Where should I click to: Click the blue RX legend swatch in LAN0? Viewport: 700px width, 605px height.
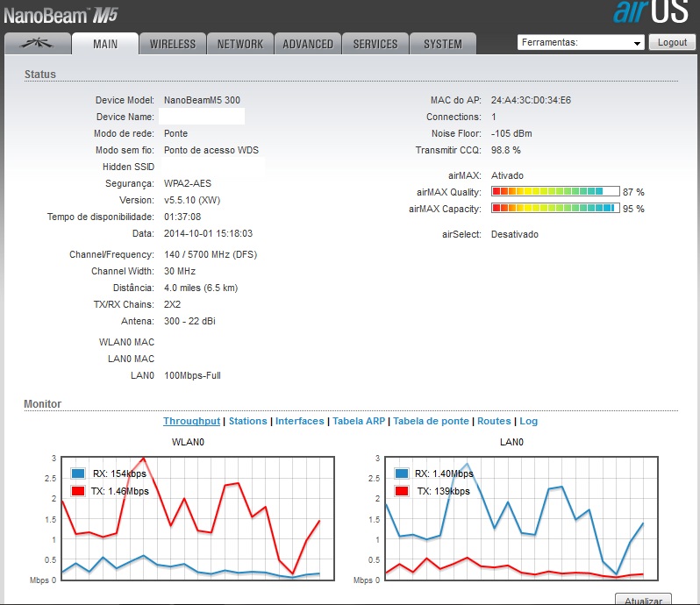[x=402, y=473]
